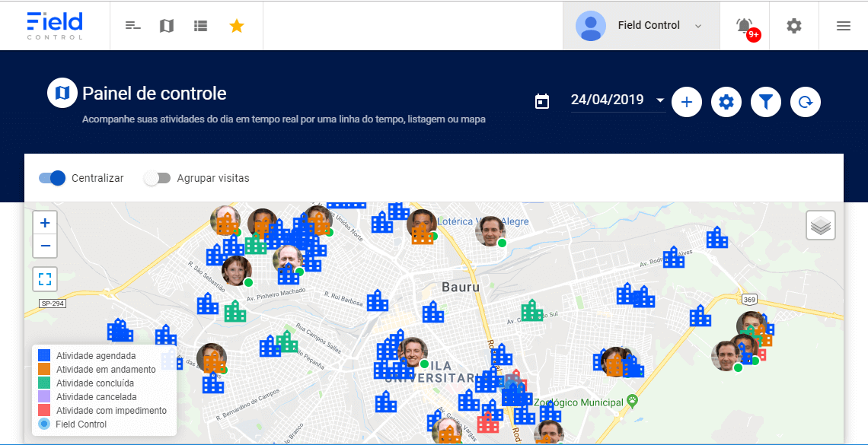This screenshot has width=868, height=445.
Task: Open the timeline view icon
Action: pos(132,25)
